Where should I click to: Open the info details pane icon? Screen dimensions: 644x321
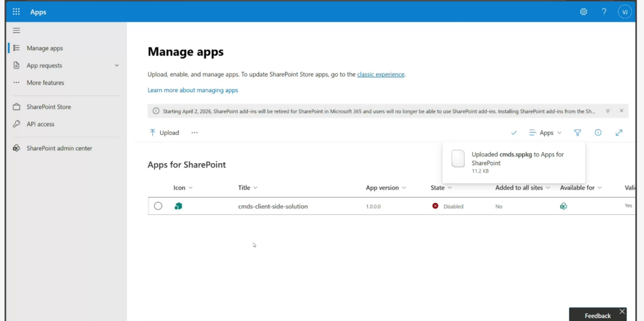point(598,133)
